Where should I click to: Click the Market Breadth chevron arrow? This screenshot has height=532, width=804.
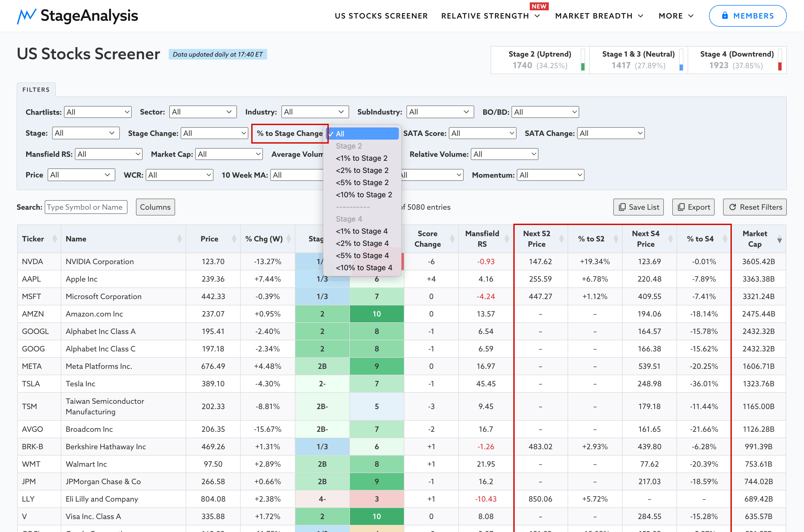(640, 16)
